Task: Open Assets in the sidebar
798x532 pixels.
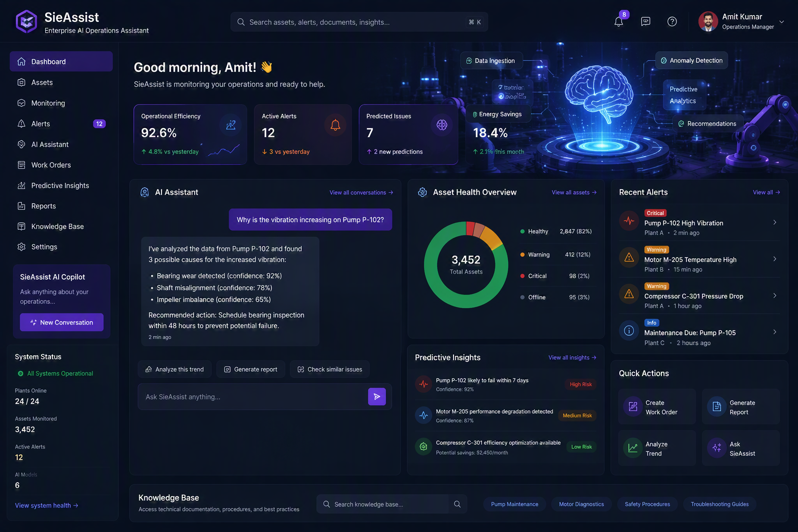Action: coord(61,82)
